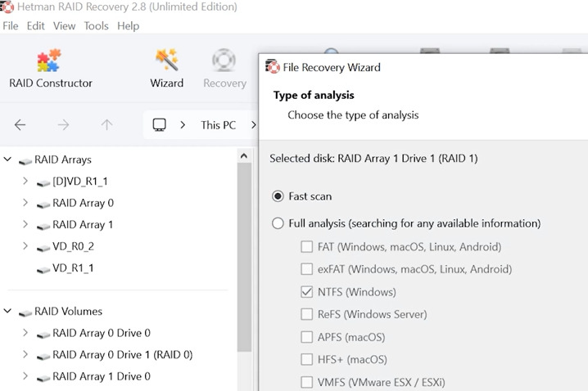Expand the RAID Array 0 node
This screenshot has height=391, width=588.
point(25,203)
